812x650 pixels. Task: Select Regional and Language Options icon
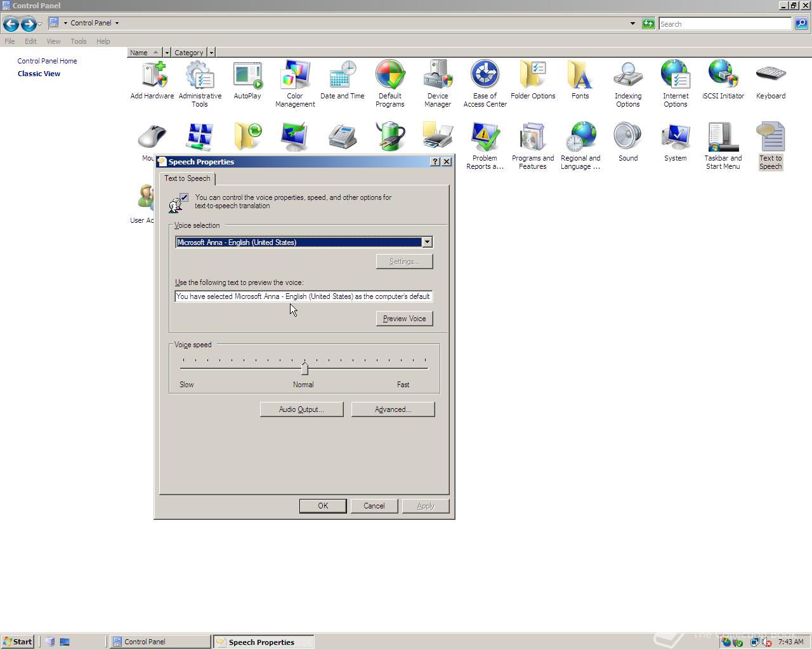(x=580, y=146)
